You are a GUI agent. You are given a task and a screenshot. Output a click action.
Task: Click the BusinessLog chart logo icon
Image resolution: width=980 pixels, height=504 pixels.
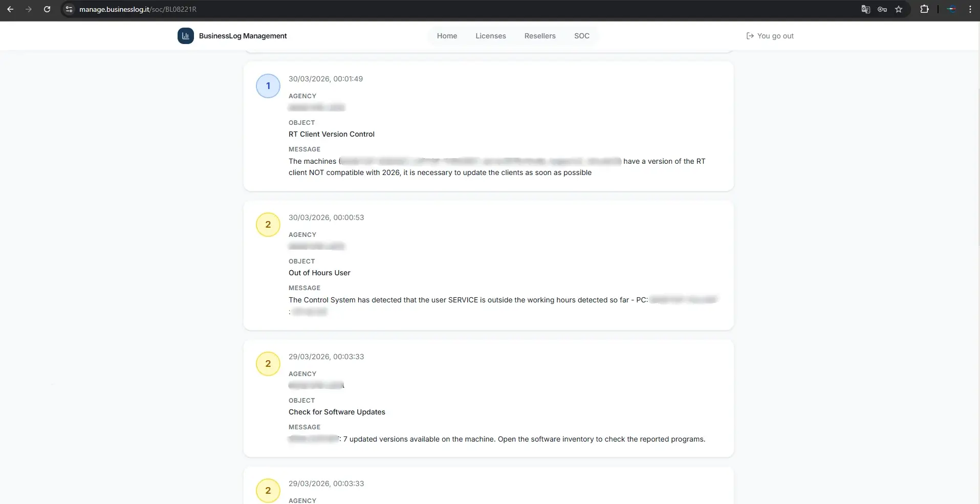pos(186,36)
